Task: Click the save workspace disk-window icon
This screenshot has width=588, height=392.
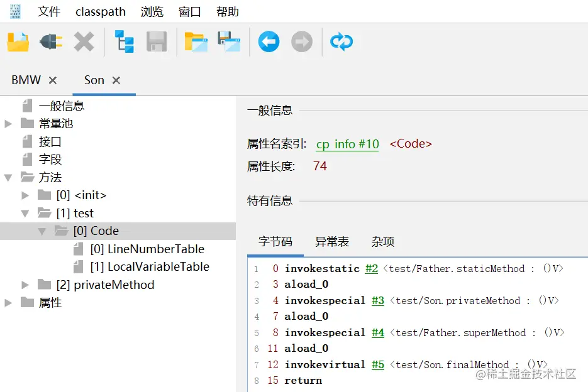Action: [x=229, y=41]
